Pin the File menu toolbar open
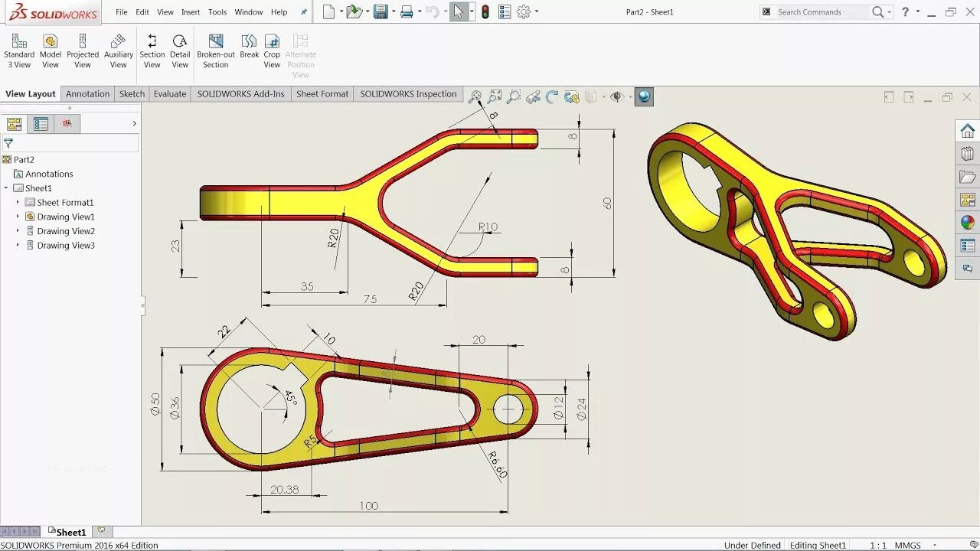The width and height of the screenshot is (980, 551). tap(303, 11)
